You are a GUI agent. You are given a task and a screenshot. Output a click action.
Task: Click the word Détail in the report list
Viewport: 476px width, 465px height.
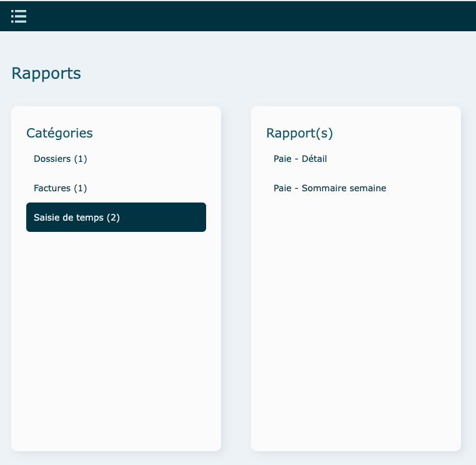(x=314, y=159)
